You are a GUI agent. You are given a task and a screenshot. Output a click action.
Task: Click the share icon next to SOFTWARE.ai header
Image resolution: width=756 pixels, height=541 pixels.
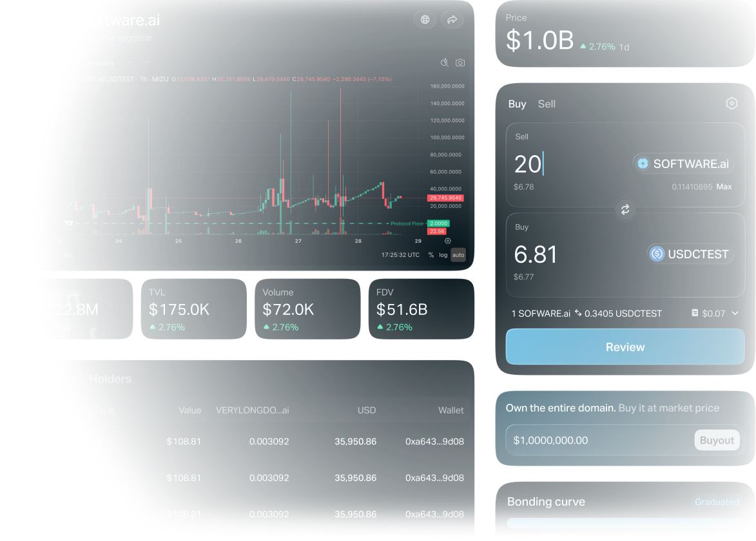pos(452,19)
